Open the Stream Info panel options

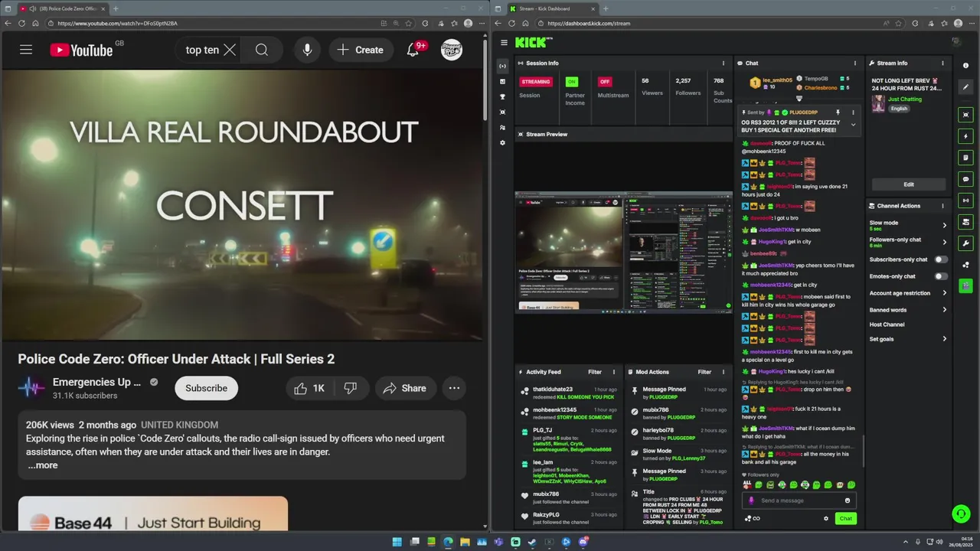tap(942, 64)
